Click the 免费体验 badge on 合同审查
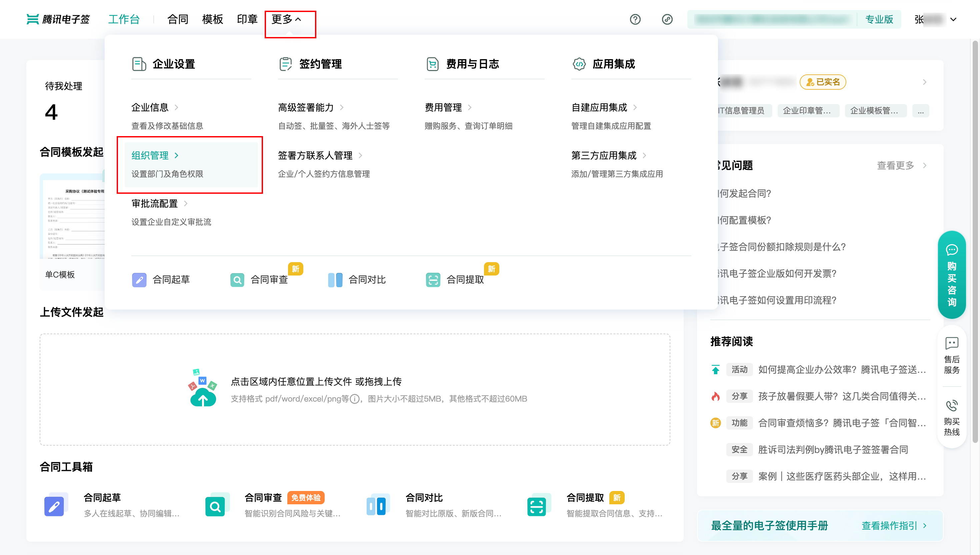This screenshot has width=980, height=555. point(306,498)
